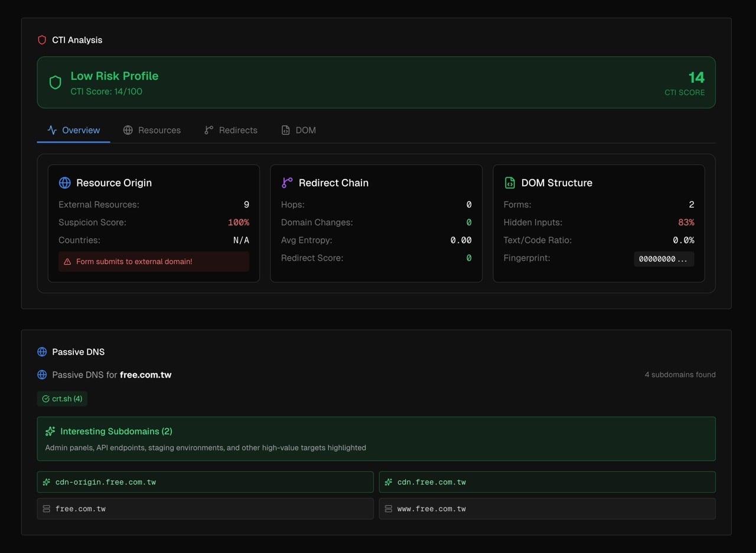Click the 'Form submits to external domain' alert
Viewport: 756px width, 553px height.
[154, 262]
